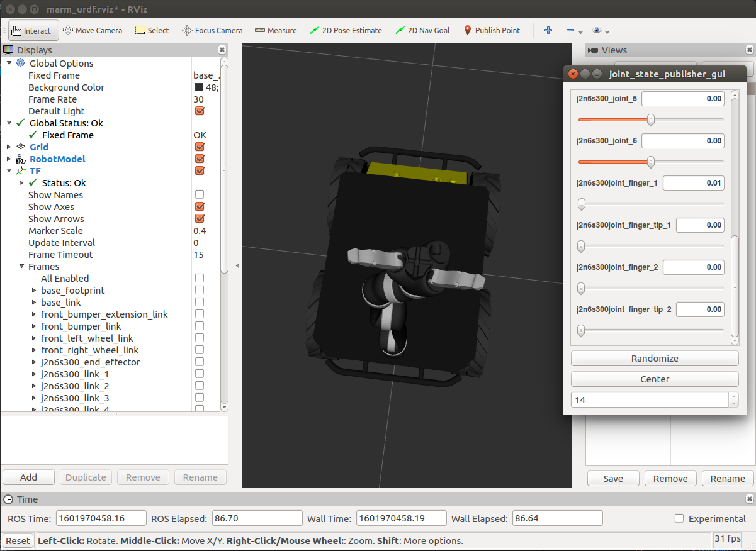Activate the Publish Point tool
The image size is (756, 551).
492,30
